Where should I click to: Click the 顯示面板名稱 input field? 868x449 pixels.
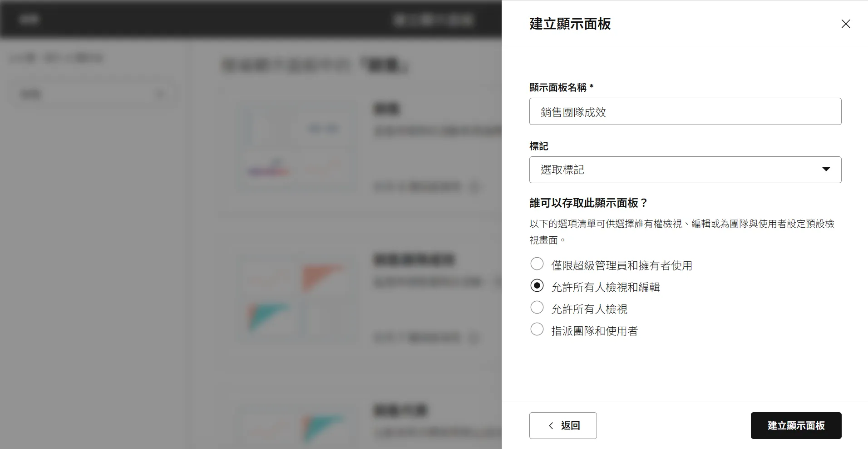pyautogui.click(x=685, y=111)
